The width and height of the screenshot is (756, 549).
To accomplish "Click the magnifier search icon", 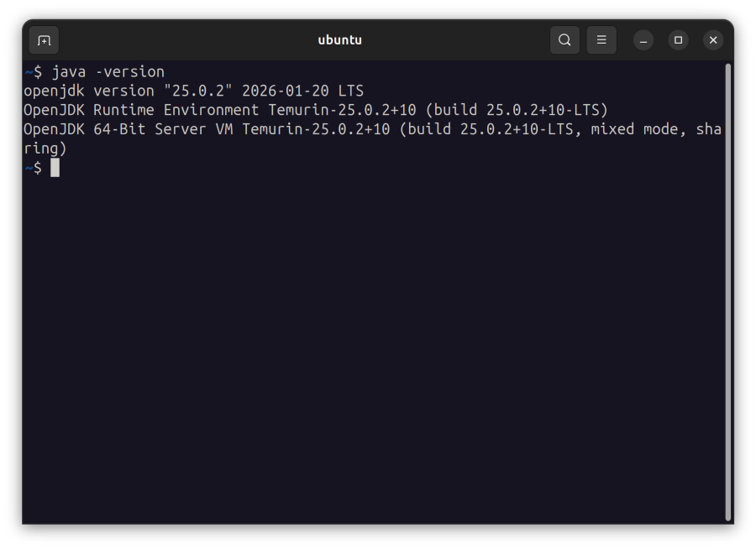I will click(x=564, y=39).
